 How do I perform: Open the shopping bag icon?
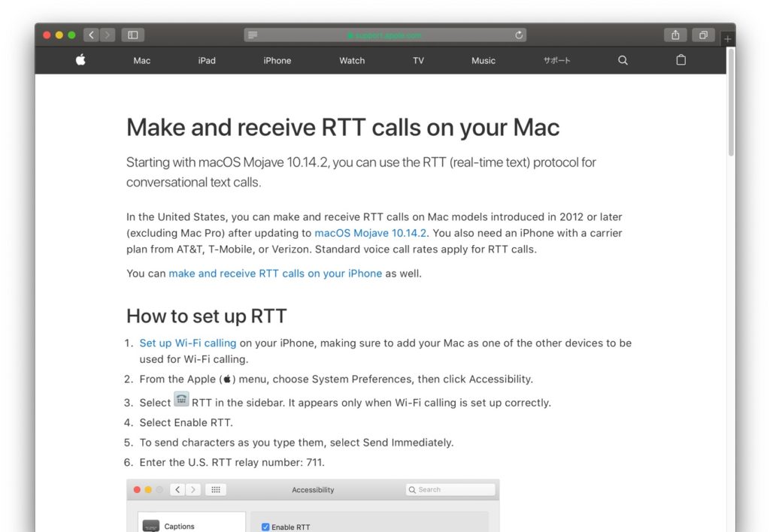[681, 60]
